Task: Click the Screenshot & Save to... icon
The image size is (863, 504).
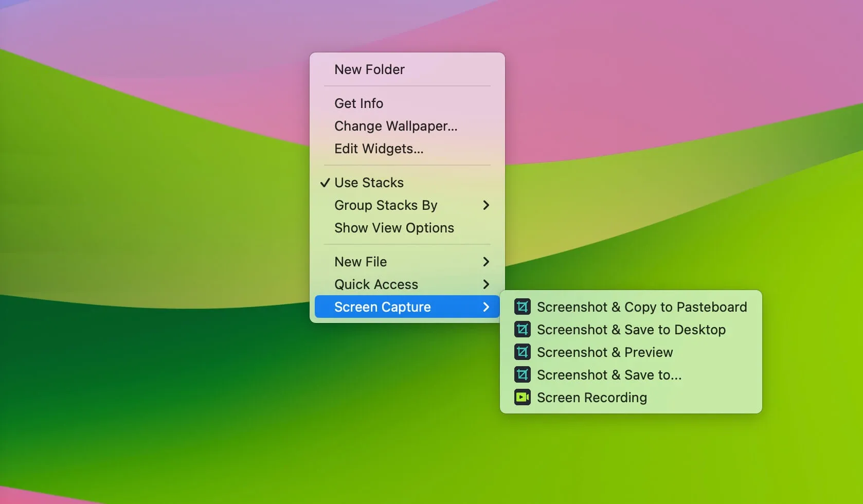Action: tap(522, 374)
